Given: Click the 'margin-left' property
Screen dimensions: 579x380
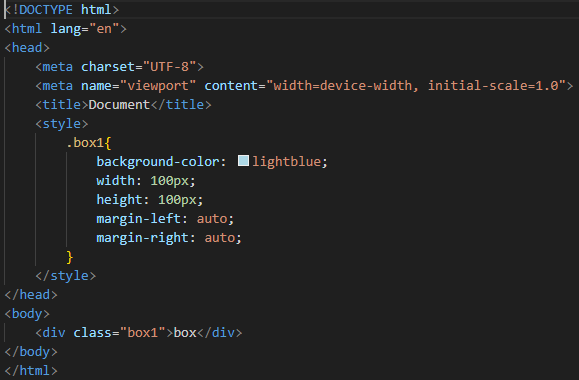Looking at the screenshot, I should tap(138, 219).
